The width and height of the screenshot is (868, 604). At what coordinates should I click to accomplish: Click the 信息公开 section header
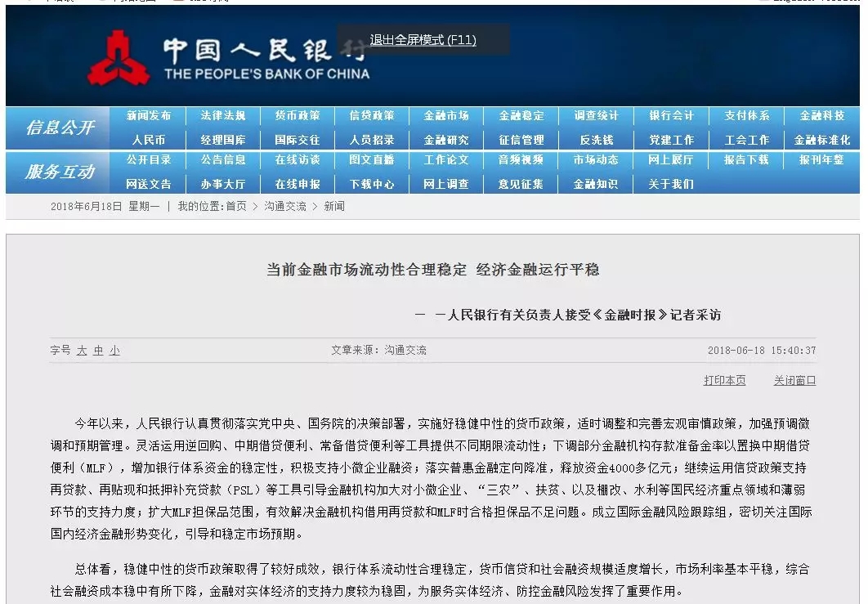point(60,128)
